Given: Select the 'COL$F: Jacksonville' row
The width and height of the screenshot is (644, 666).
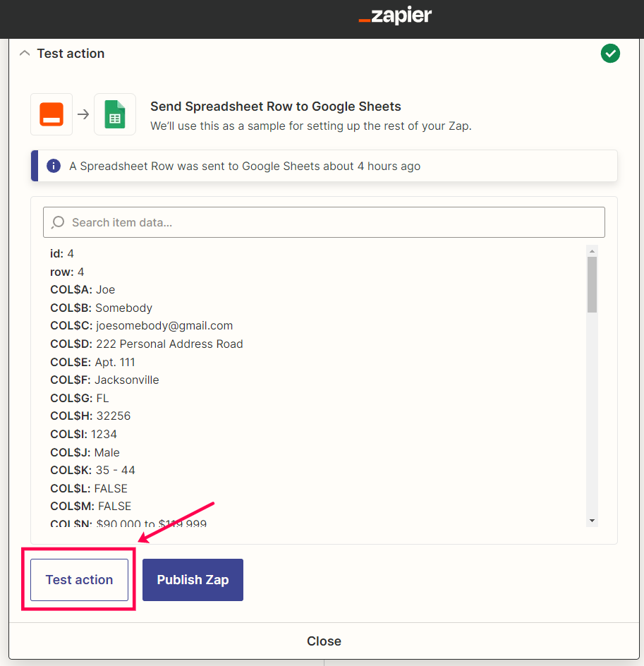Looking at the screenshot, I should (104, 380).
